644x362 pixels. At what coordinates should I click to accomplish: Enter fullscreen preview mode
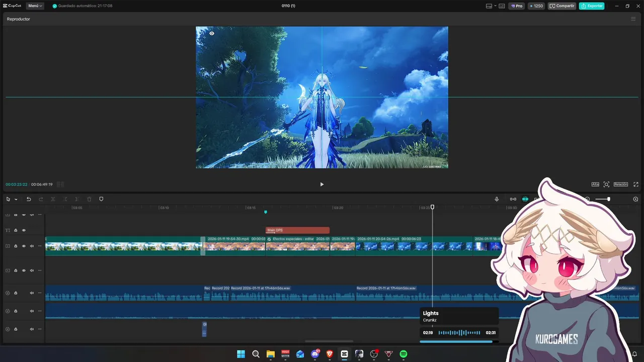point(636,185)
